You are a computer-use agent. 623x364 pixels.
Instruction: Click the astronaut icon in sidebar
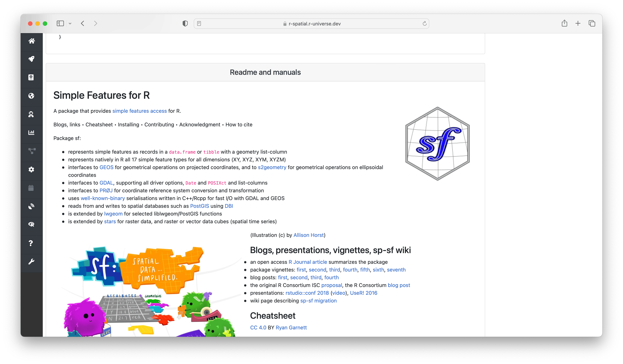(31, 114)
